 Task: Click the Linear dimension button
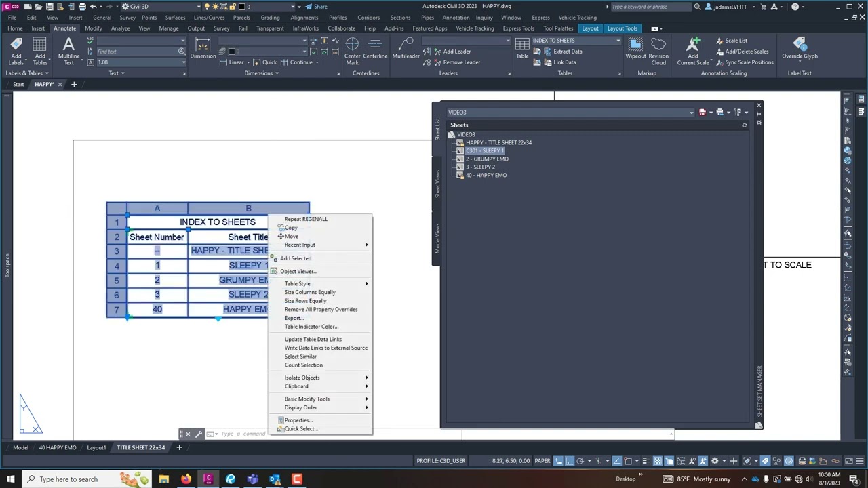tap(231, 62)
